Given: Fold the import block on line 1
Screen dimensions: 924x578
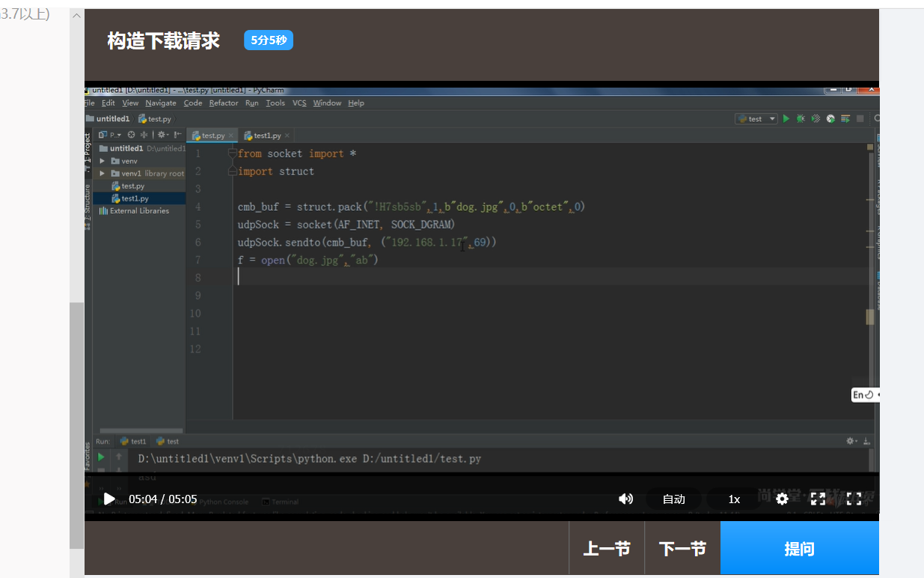Looking at the screenshot, I should click(233, 153).
